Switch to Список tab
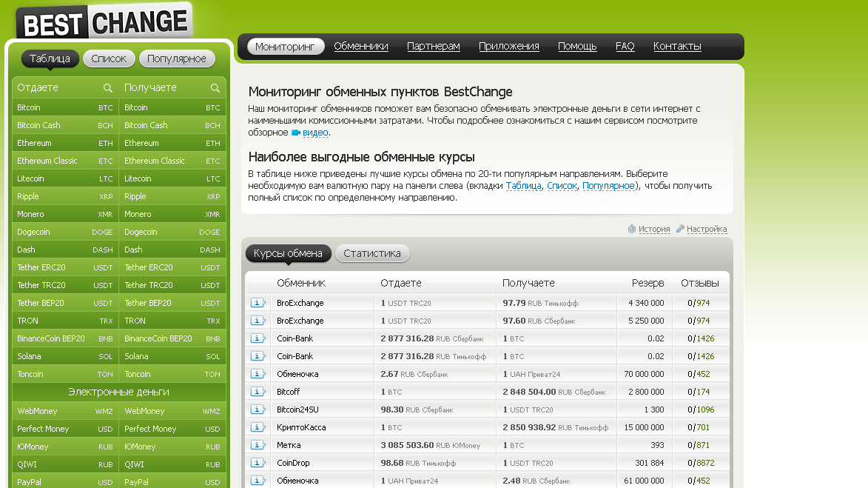The width and height of the screenshot is (868, 488). coord(109,59)
